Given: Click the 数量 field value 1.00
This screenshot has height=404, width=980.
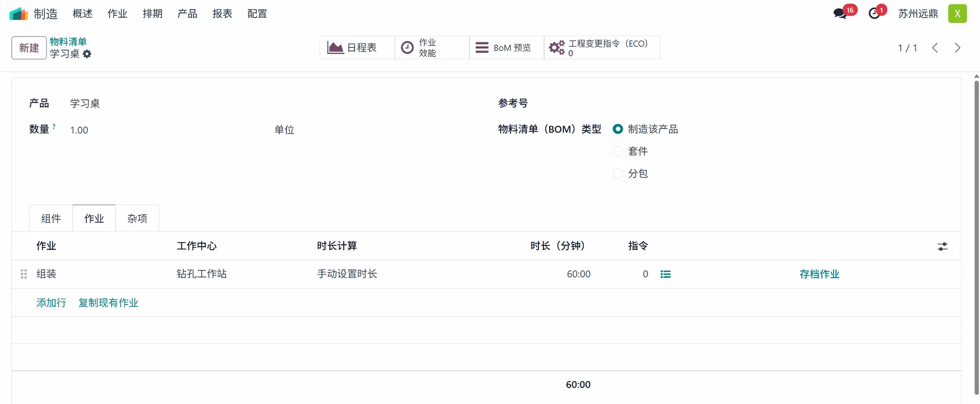Looking at the screenshot, I should pos(79,131).
